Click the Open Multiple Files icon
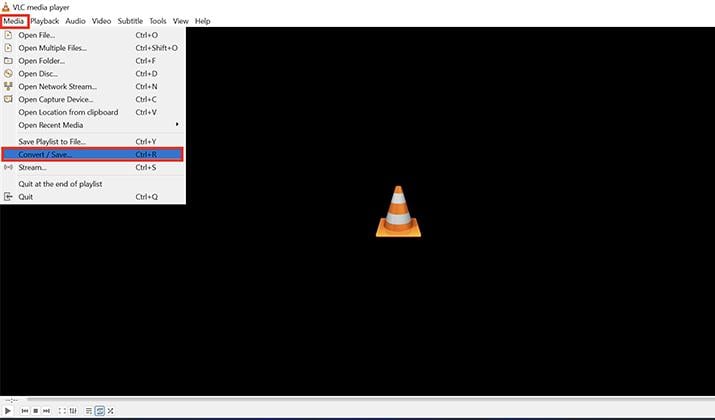 click(8, 48)
